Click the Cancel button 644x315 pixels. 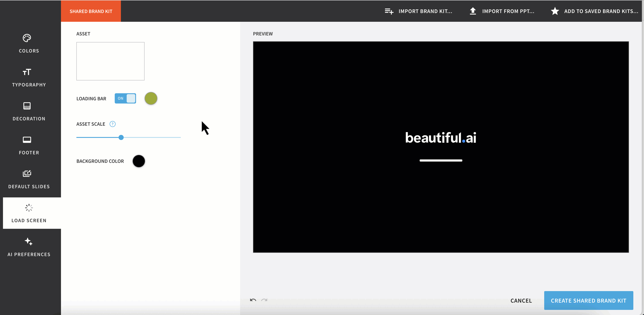pyautogui.click(x=521, y=300)
